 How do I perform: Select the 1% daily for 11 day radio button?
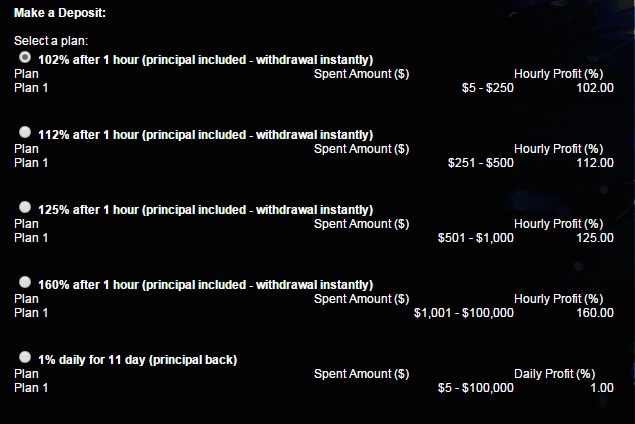tap(25, 358)
